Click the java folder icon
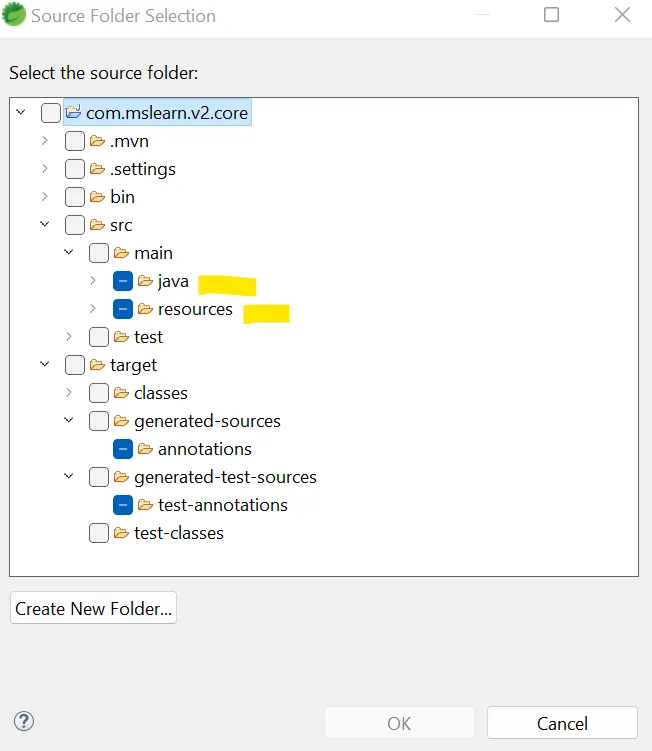This screenshot has width=652, height=751. click(145, 281)
